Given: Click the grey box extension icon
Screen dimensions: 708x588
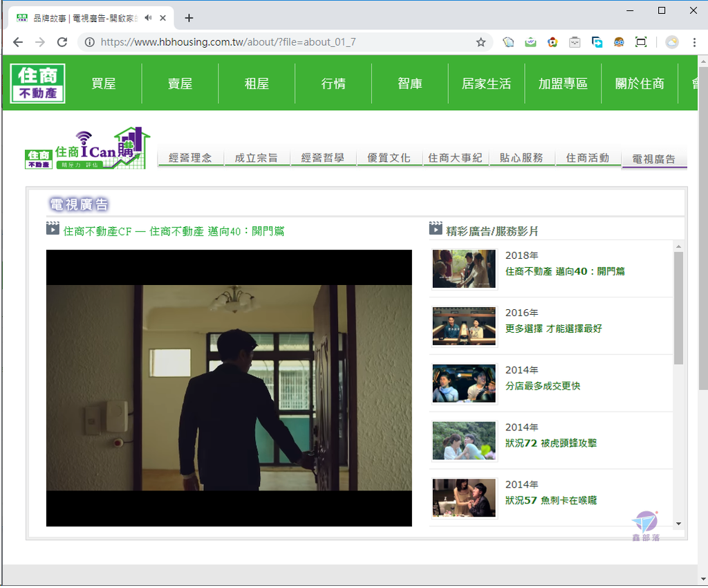Looking at the screenshot, I should click(575, 42).
